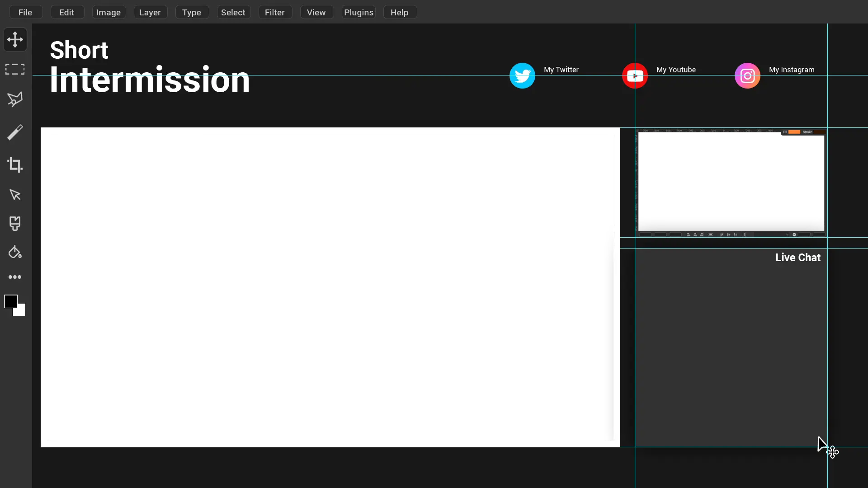
Task: Click the "Live Chat" heading
Action: pos(798,258)
